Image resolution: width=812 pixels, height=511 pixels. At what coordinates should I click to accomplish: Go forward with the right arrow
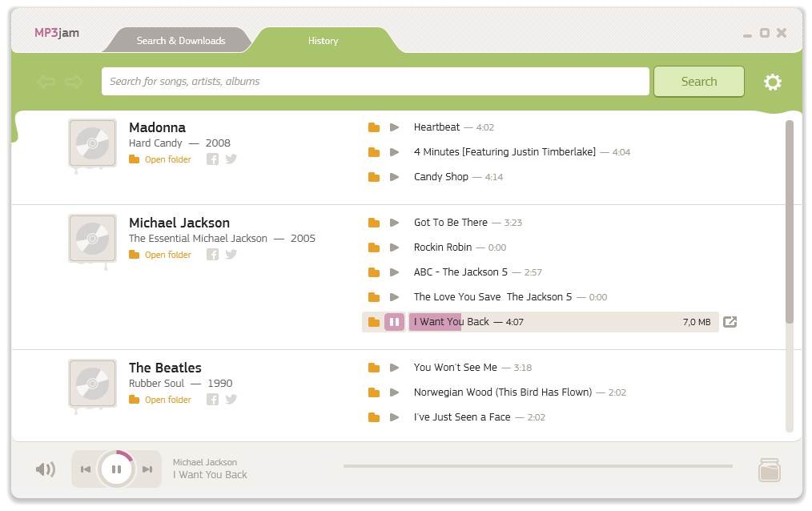coord(74,81)
